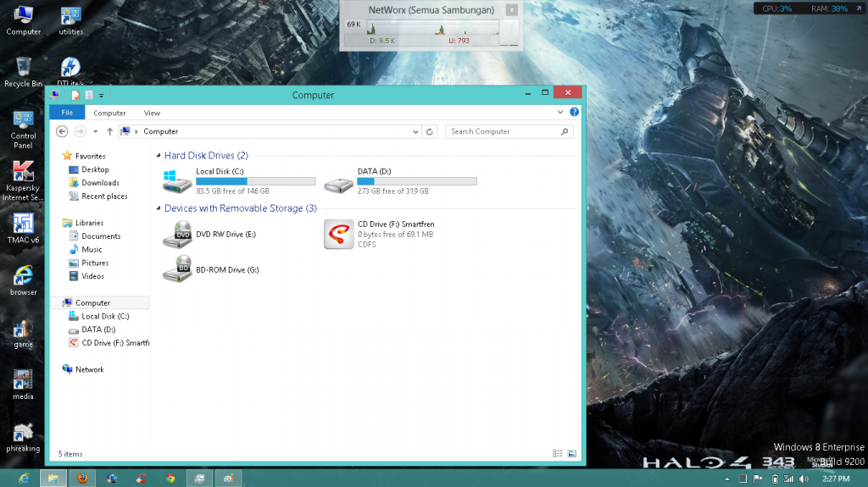Open the utilities desktop icon
The image size is (868, 487).
[x=71, y=21]
